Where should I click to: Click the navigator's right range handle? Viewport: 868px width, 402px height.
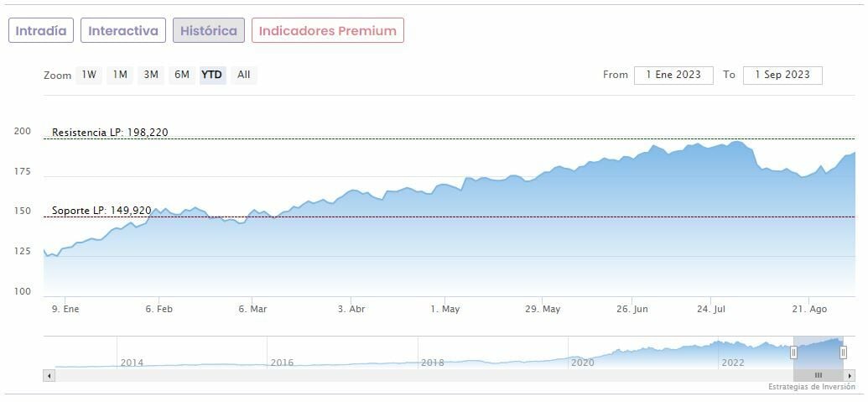coord(843,352)
